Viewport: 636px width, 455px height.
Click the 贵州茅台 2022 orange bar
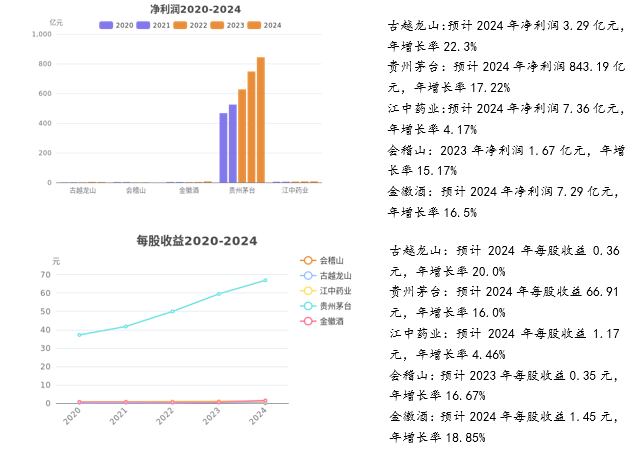point(242,136)
